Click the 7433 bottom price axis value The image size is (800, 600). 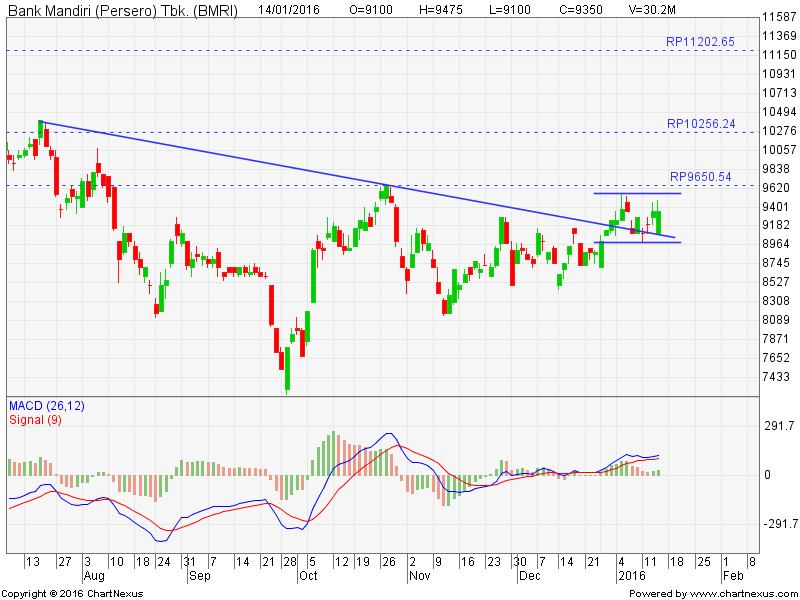(776, 377)
